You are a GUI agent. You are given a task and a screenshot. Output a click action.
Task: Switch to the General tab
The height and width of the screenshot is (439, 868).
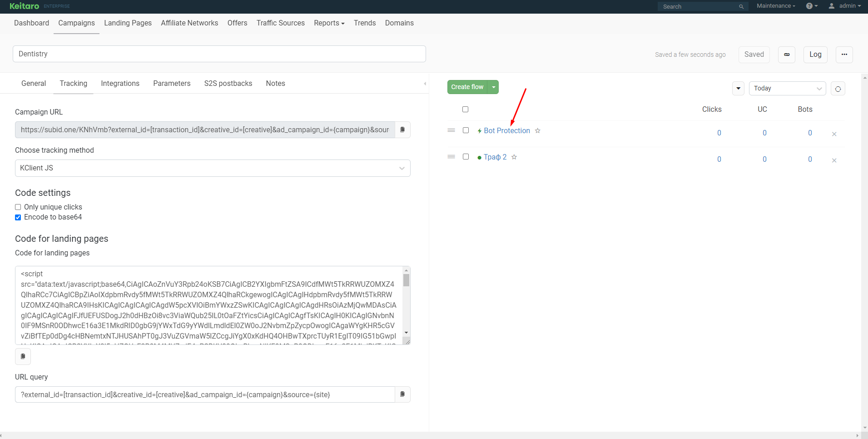point(34,84)
